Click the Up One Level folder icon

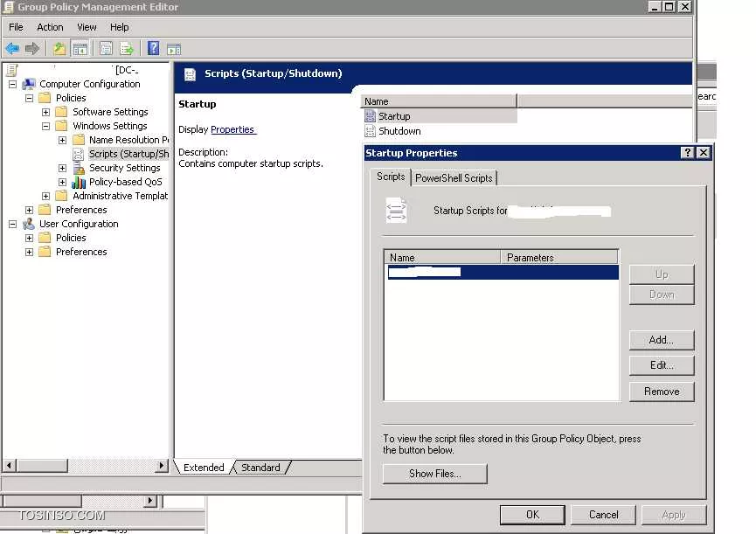point(59,49)
